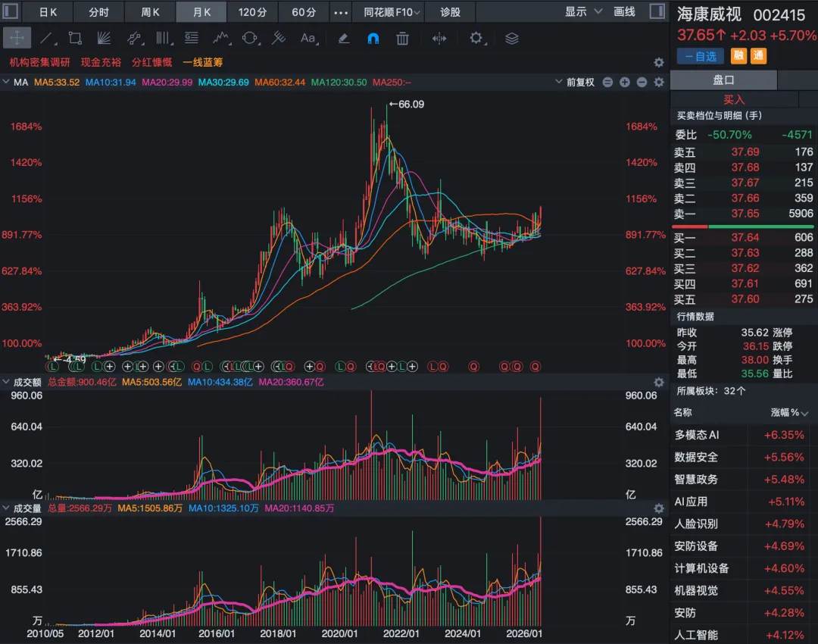
Task: Open 成交量 panel settings gear
Action: (659, 508)
